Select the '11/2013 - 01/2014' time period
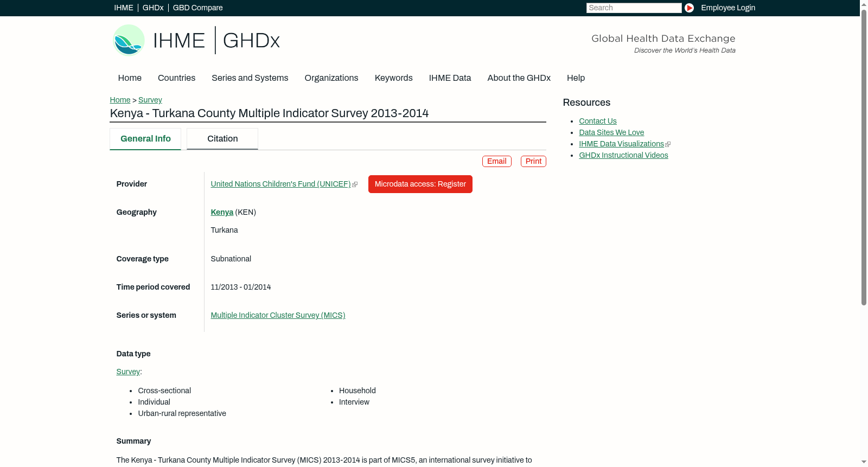 (241, 287)
